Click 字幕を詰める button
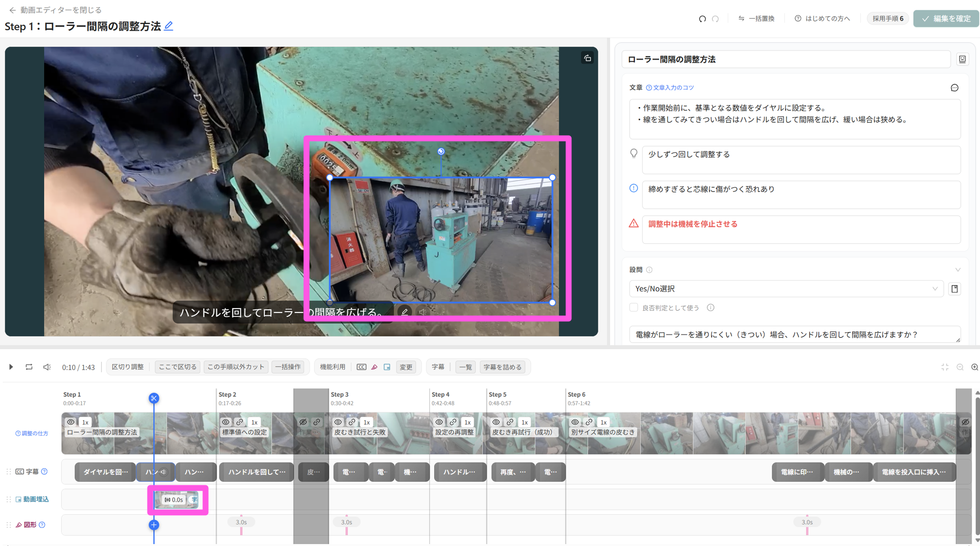 coord(503,367)
